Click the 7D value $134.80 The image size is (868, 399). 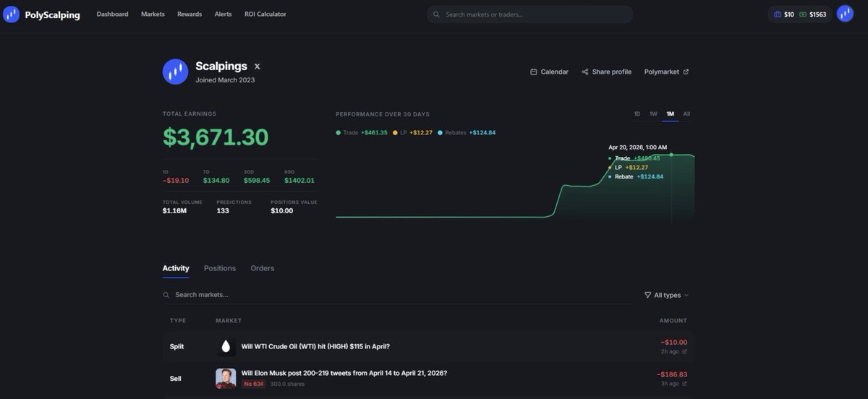[216, 181]
